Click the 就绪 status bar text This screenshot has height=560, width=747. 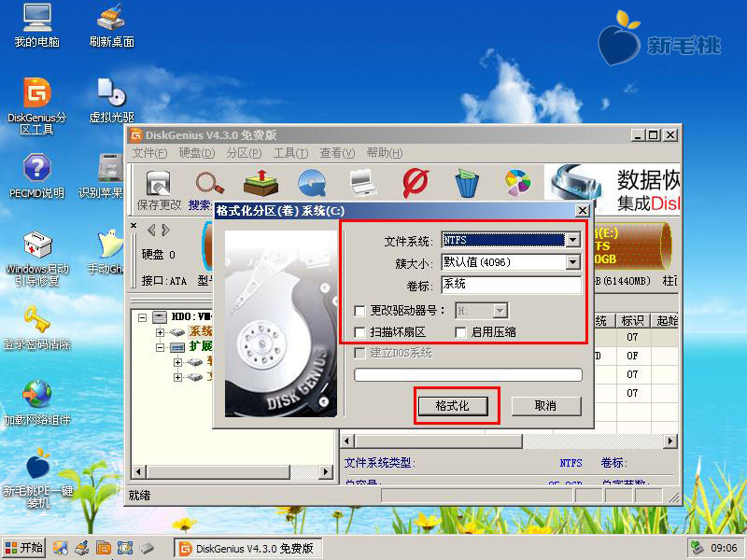139,496
